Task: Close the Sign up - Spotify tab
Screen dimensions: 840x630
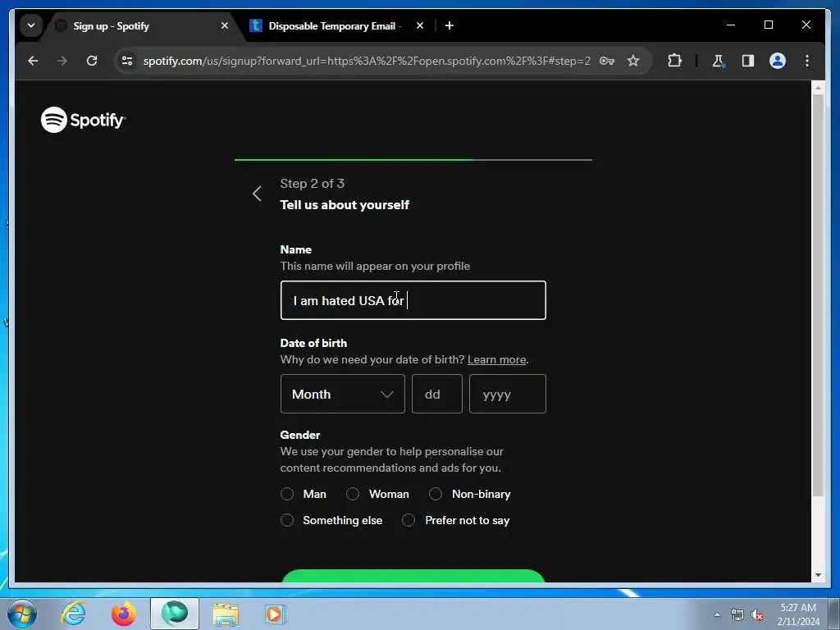Action: click(225, 25)
